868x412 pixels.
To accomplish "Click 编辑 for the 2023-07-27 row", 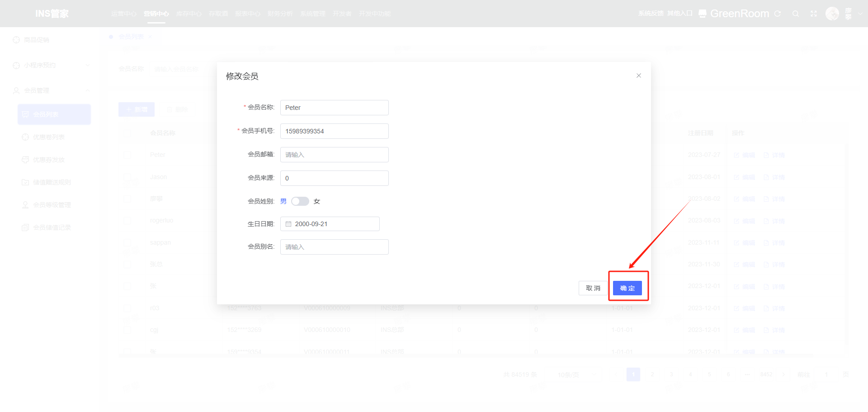I will click(x=745, y=155).
